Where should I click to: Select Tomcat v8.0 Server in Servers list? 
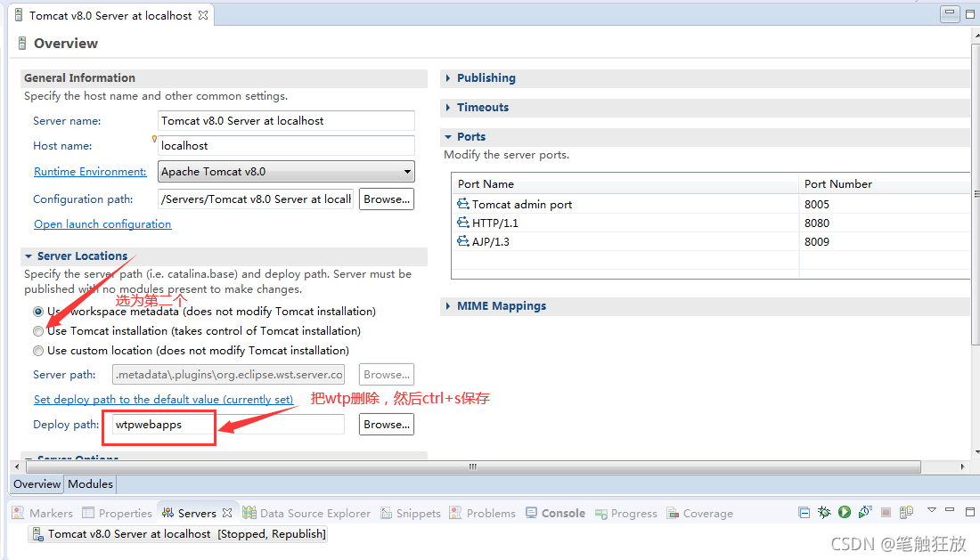[178, 534]
